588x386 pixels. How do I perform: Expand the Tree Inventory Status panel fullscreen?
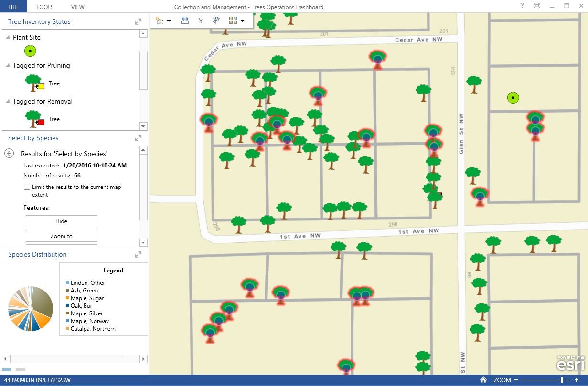138,21
